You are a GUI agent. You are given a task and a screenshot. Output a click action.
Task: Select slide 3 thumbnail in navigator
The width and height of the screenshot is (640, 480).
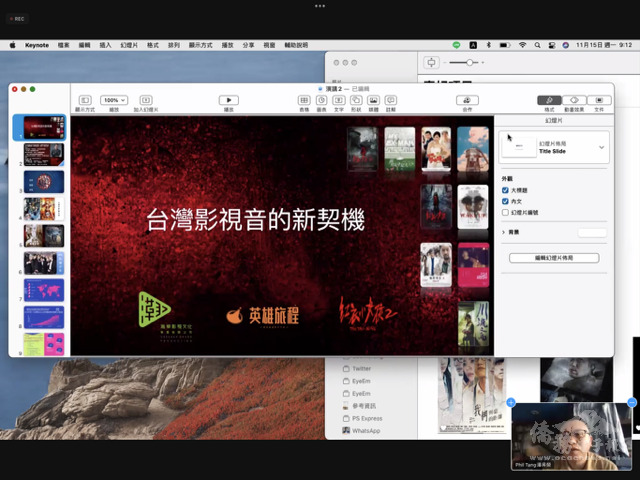(43, 182)
